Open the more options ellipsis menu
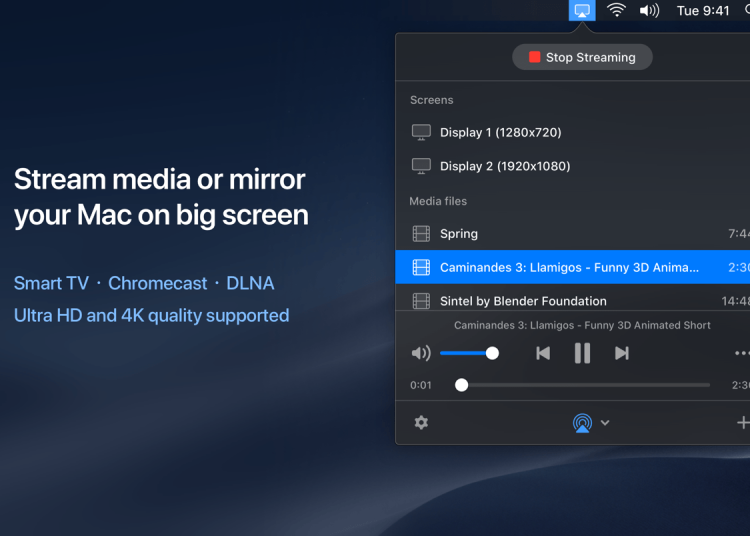 pyautogui.click(x=742, y=353)
